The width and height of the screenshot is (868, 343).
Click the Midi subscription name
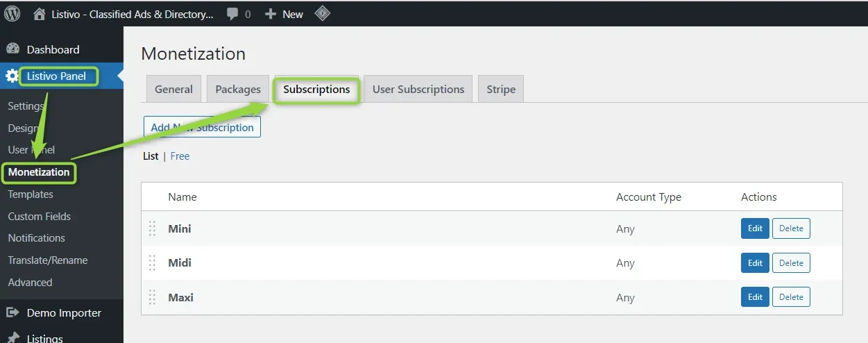tap(180, 262)
